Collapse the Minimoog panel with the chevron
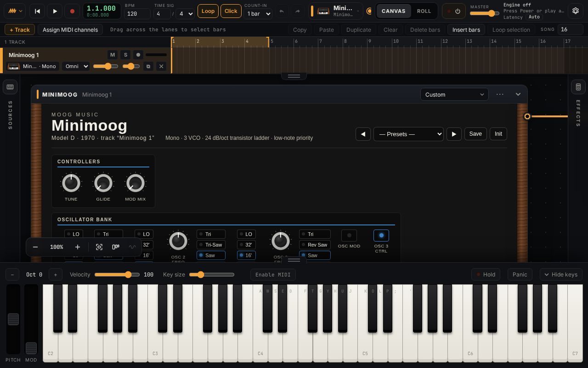This screenshot has height=368, width=588. click(x=518, y=94)
